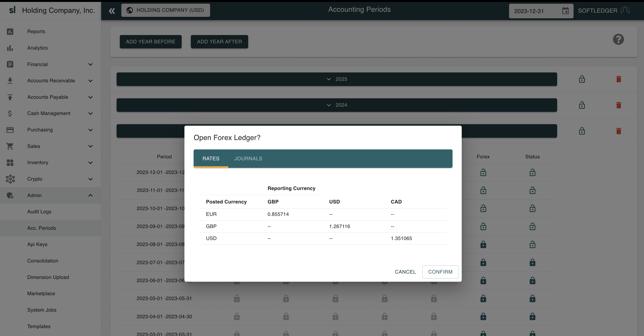Toggle Forex lock for 2023-05-01 period
This screenshot has height=336, width=644.
click(483, 299)
